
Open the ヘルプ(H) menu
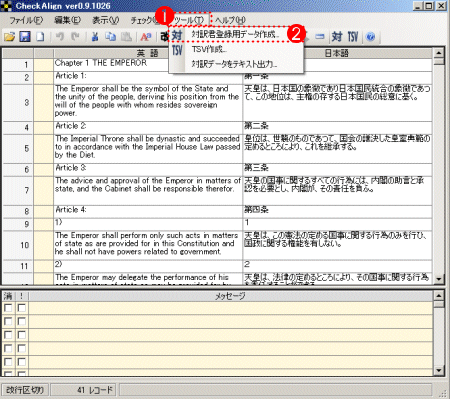[230, 20]
